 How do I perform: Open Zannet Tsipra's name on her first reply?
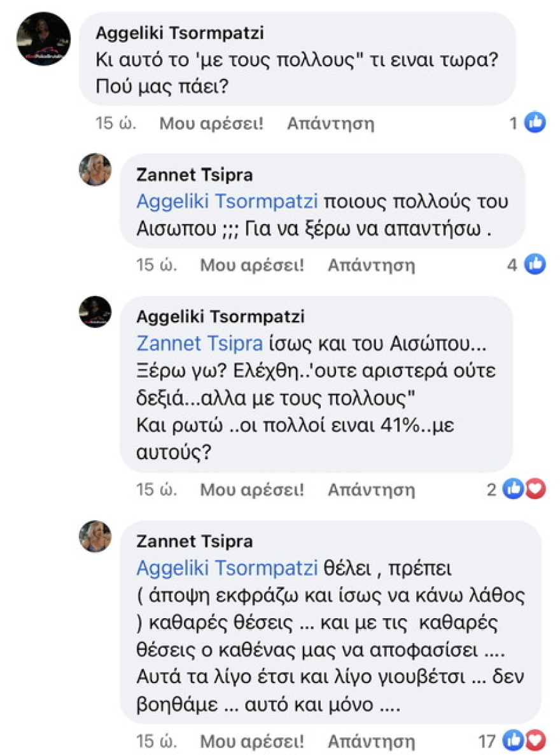coord(196,176)
